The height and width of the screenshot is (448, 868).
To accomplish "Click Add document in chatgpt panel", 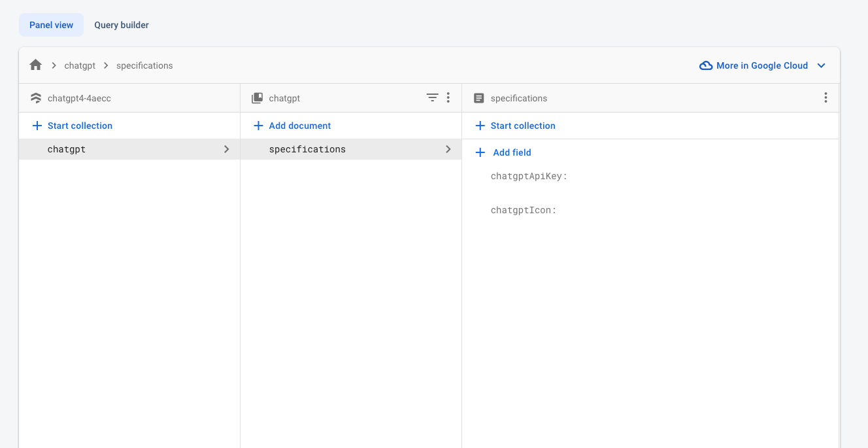I will (292, 126).
